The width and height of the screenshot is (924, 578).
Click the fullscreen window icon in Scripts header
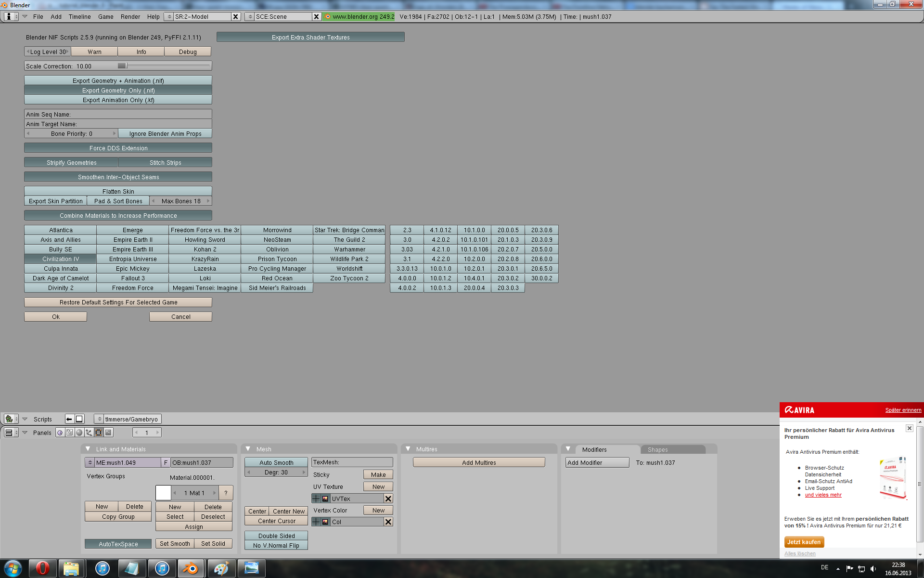pyautogui.click(x=79, y=419)
